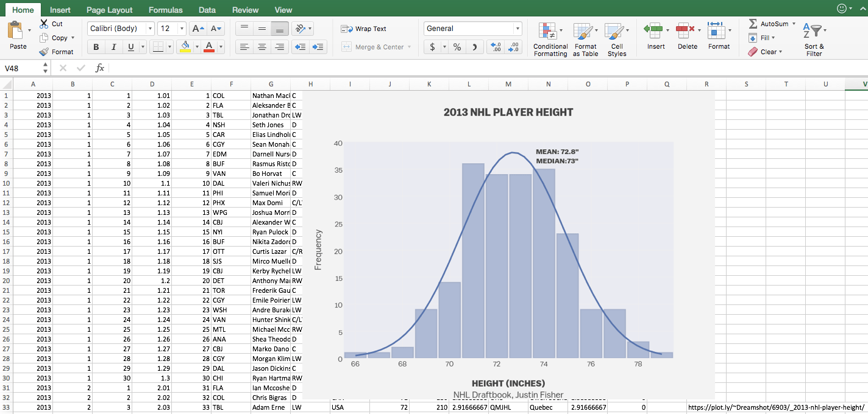The width and height of the screenshot is (868, 414).
Task: Align text left icon
Action: point(244,47)
